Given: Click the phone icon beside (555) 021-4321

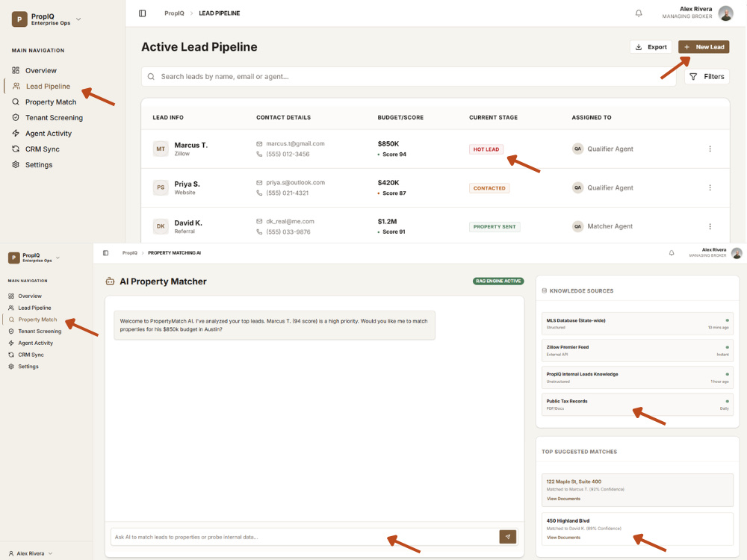Looking at the screenshot, I should 259,193.
